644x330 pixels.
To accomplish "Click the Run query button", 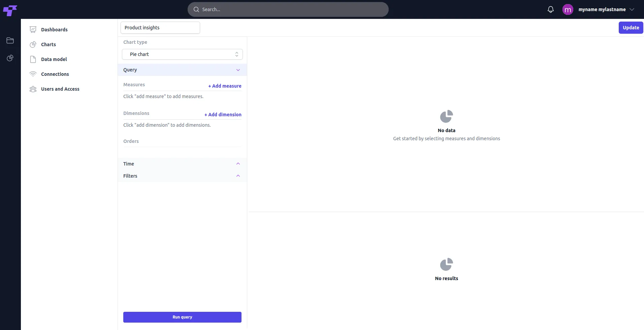I will point(182,317).
